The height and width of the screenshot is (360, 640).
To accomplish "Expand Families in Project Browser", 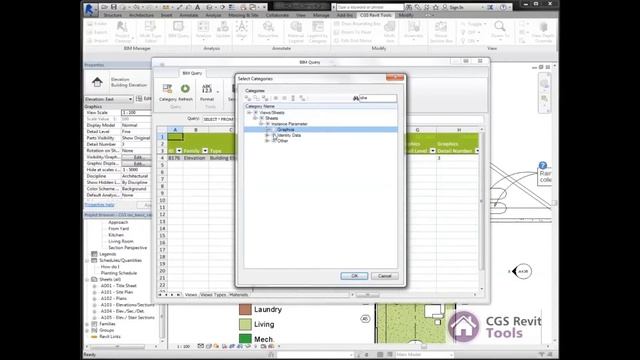I will 87,324.
